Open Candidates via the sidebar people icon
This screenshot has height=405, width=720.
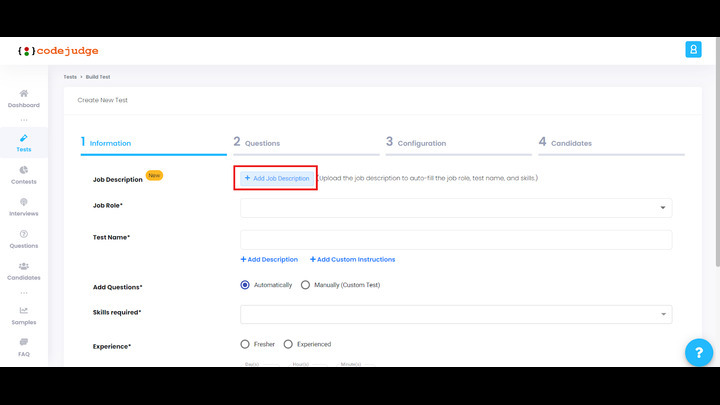tap(24, 266)
